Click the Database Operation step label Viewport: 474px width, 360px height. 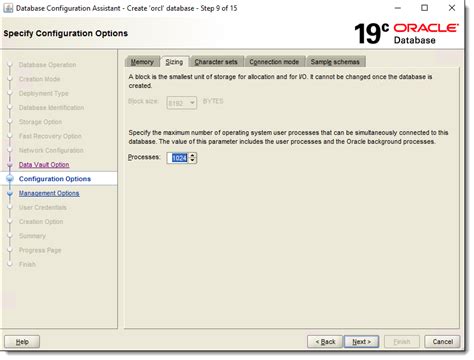pyautogui.click(x=47, y=65)
